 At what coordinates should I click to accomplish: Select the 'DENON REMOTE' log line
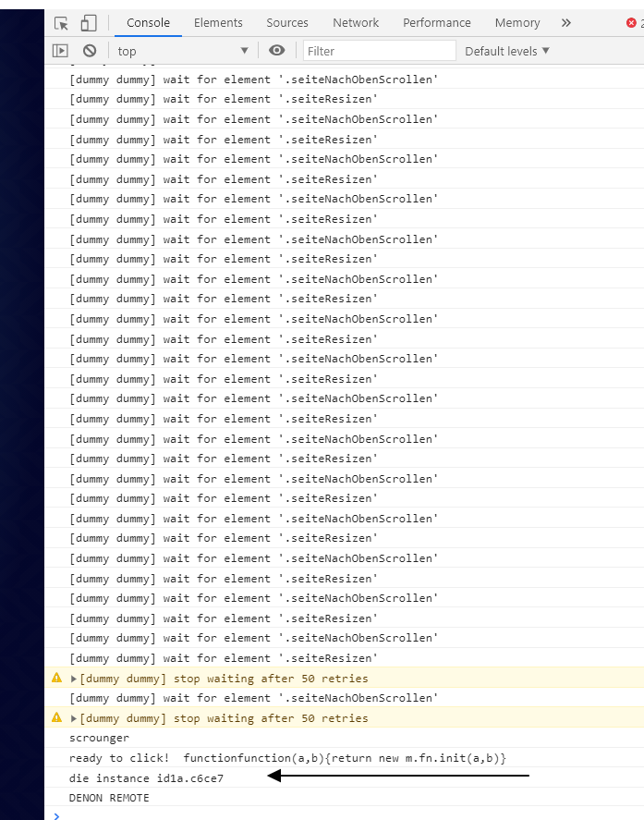tap(344, 798)
